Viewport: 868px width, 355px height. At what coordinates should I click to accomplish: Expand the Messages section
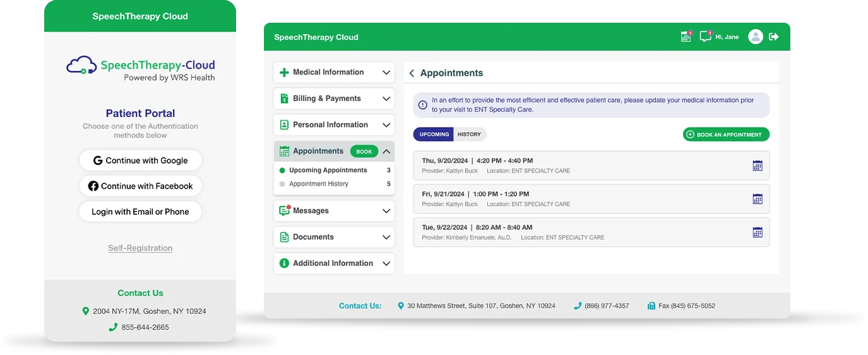click(x=386, y=211)
